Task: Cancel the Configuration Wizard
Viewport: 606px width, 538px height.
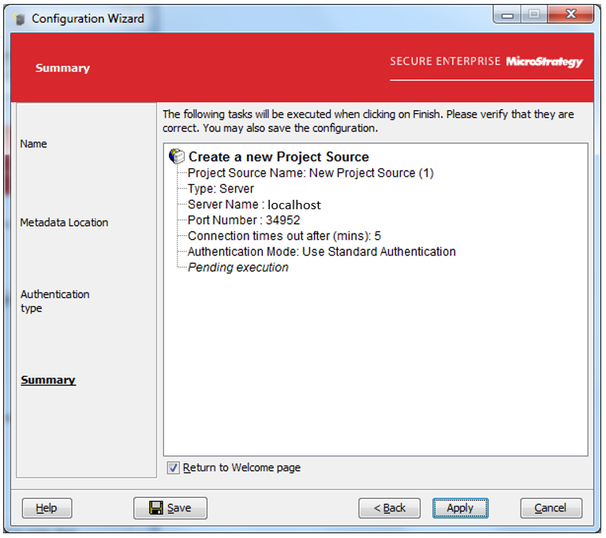Action: click(550, 508)
